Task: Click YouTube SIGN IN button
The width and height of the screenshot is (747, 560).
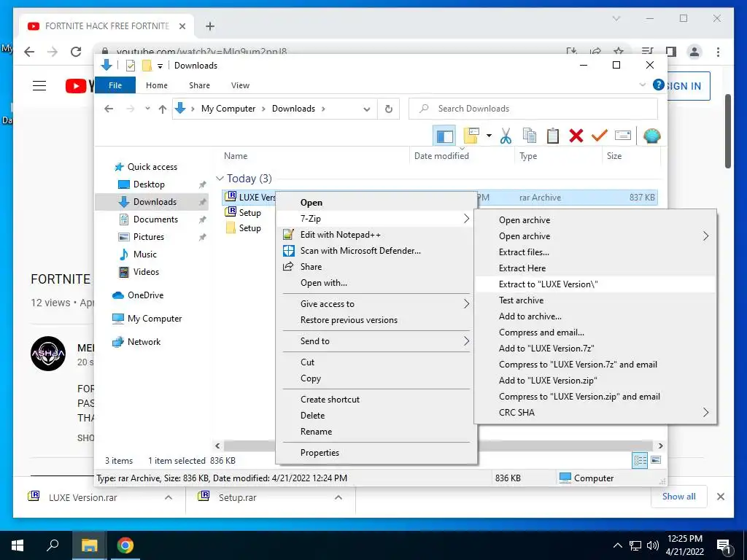Action: [x=683, y=86]
